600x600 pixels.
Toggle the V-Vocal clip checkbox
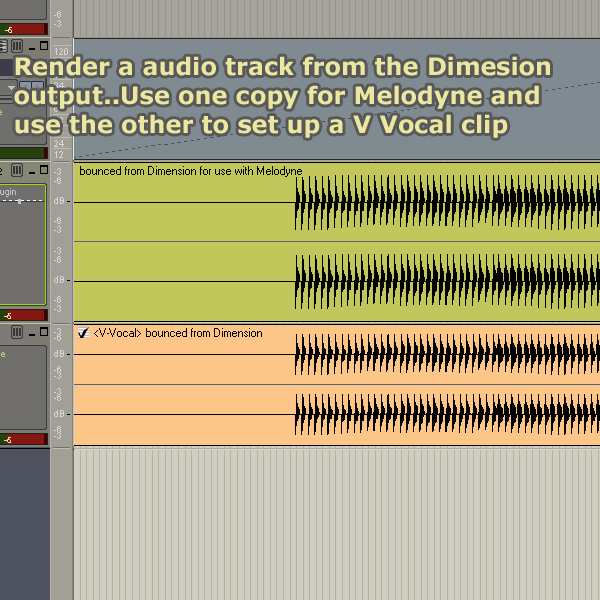(x=83, y=333)
